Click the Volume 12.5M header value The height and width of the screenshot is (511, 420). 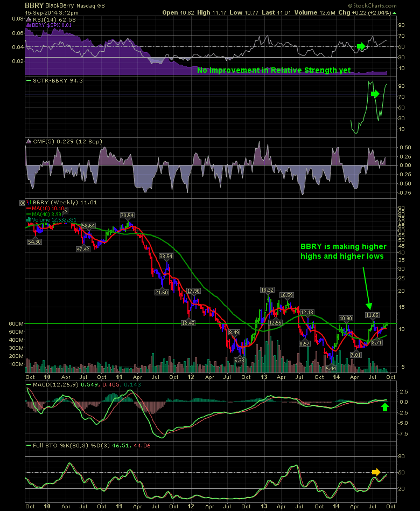pos(315,13)
